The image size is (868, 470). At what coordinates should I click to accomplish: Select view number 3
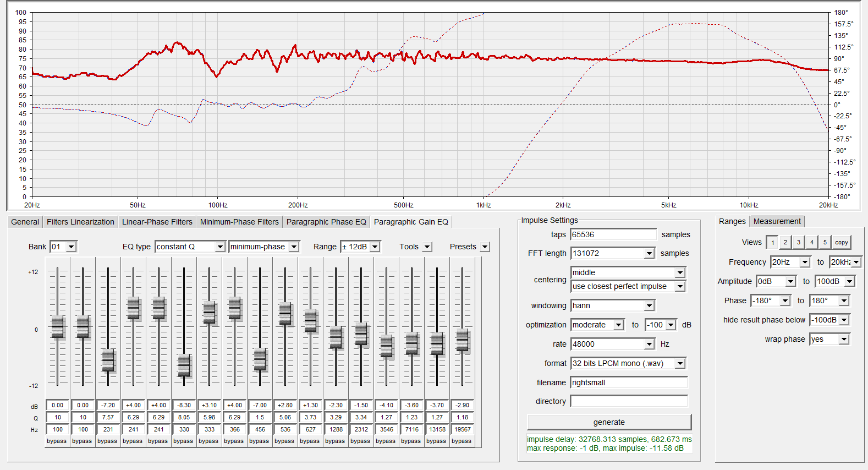coord(799,242)
